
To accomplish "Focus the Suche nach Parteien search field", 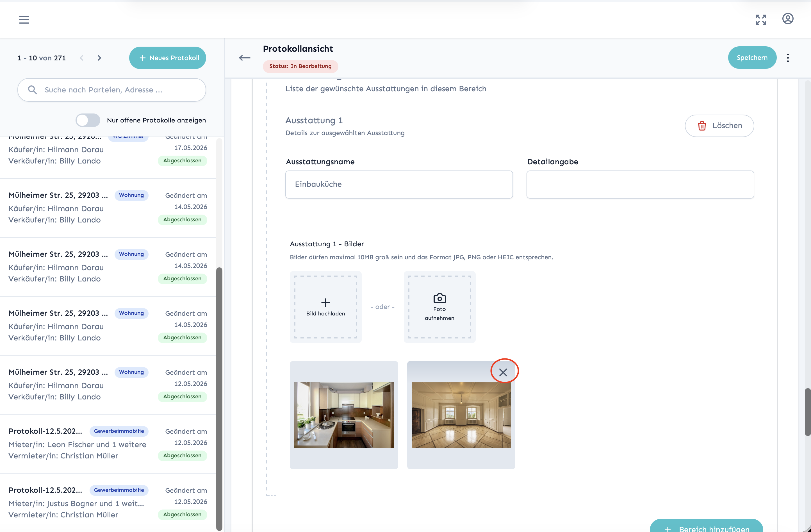I will (112, 90).
